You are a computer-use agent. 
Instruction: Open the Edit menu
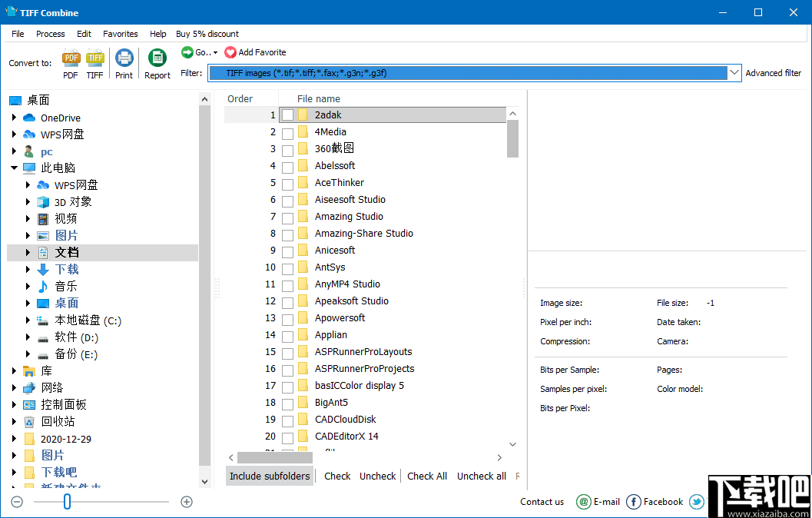pos(84,34)
